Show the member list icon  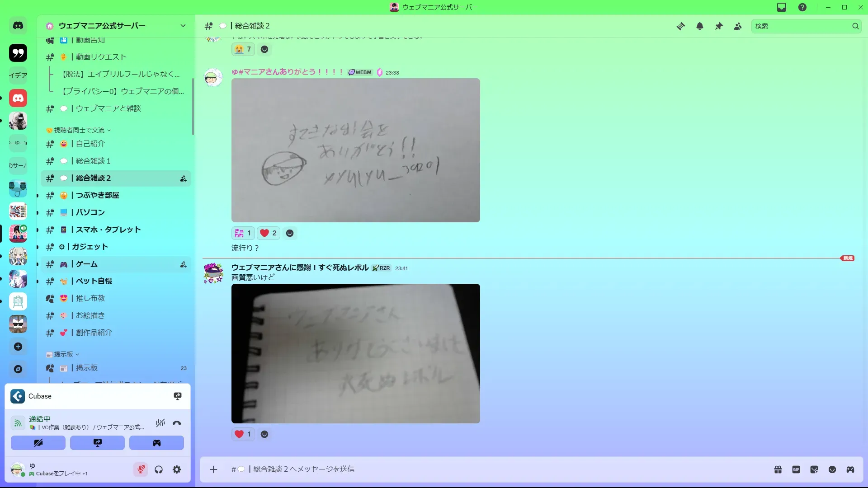[738, 26]
